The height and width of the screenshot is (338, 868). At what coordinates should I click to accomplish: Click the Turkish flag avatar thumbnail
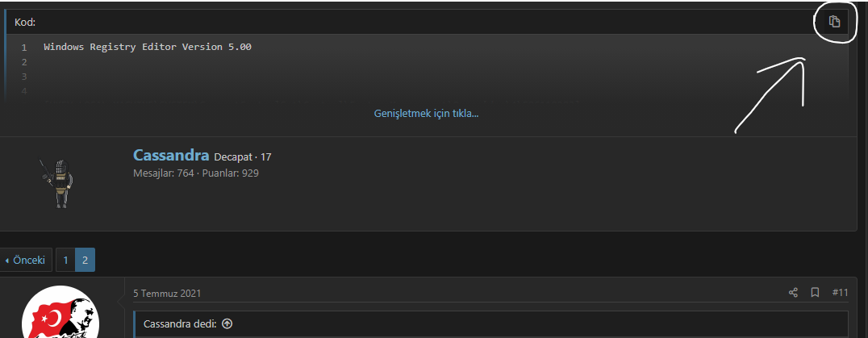click(x=60, y=315)
